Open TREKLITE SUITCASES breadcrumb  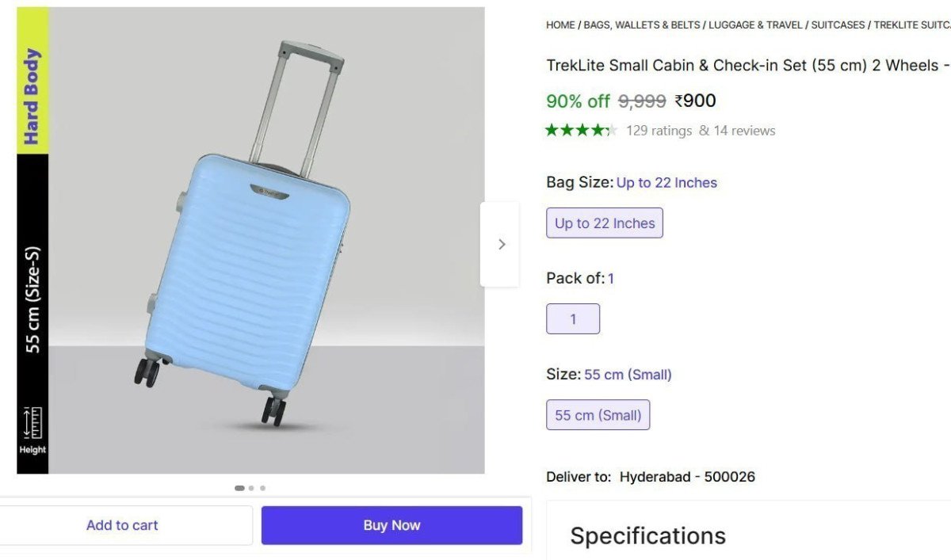pyautogui.click(x=911, y=25)
